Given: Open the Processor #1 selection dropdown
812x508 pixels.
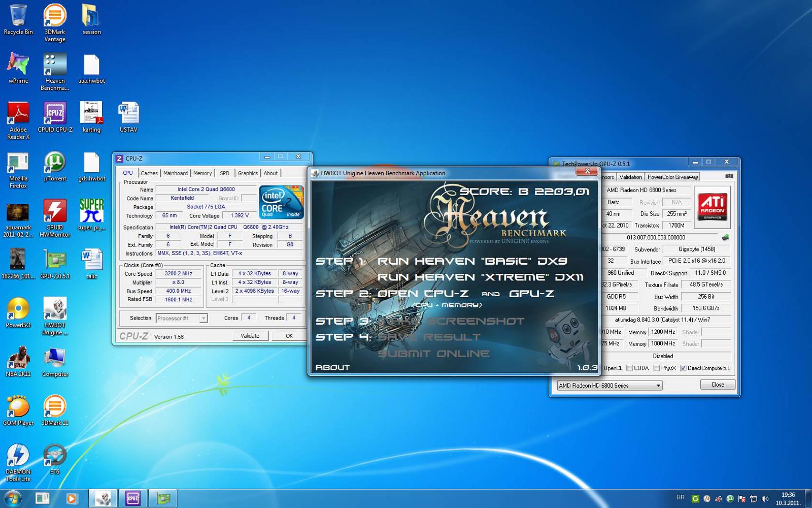Looking at the screenshot, I should point(181,318).
